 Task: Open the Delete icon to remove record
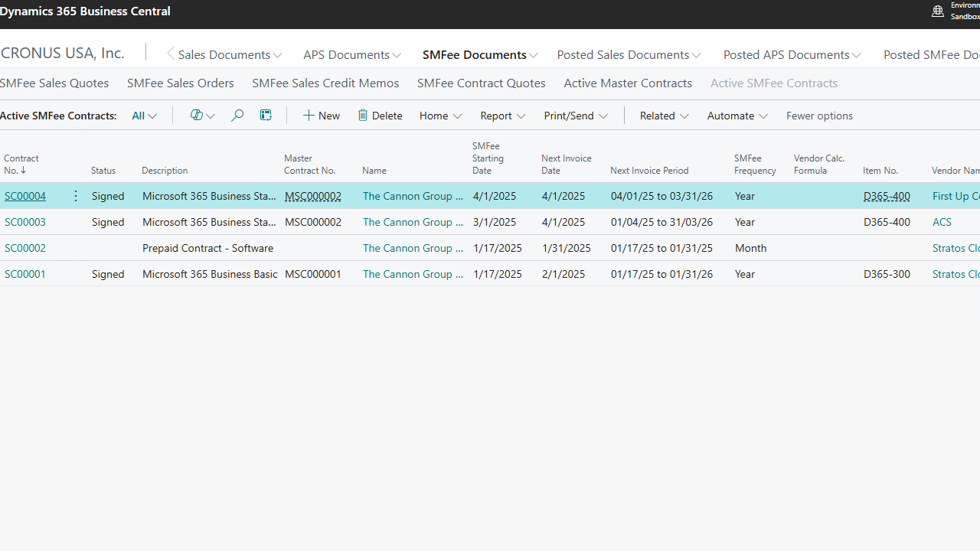[x=379, y=115]
